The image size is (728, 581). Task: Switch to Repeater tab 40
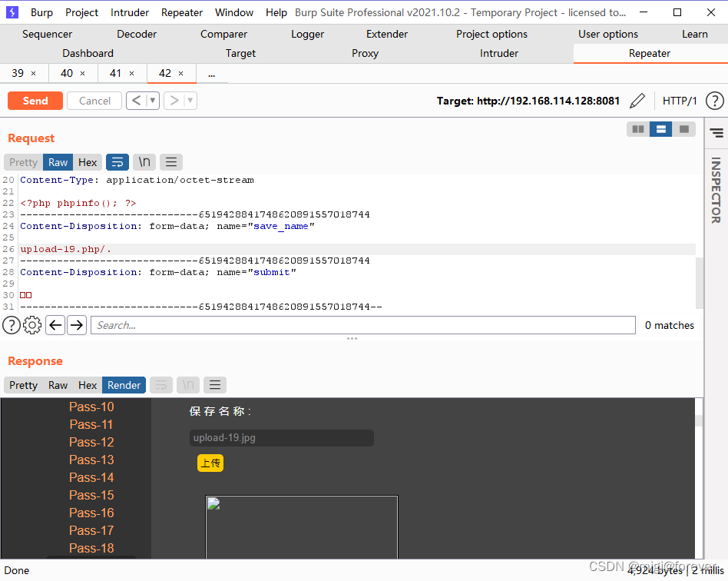click(x=67, y=74)
